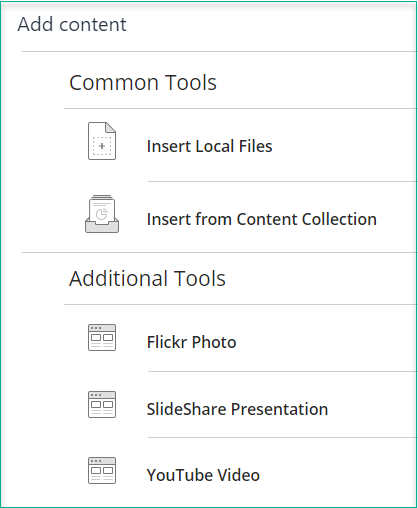Click the icon beside Flickr Photo
Screen dimensions: 418x508
(x=102, y=337)
